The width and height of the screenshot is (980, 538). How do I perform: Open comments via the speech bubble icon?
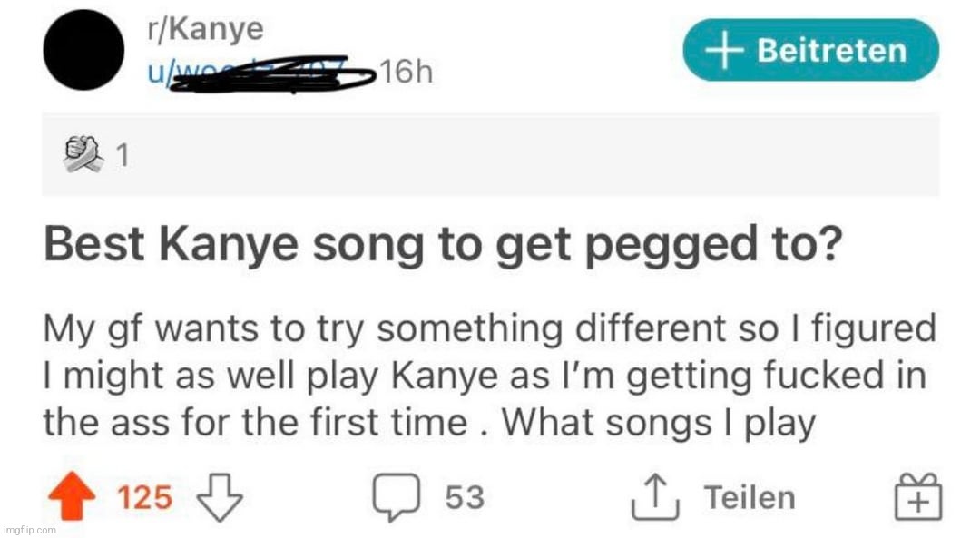coord(397,497)
